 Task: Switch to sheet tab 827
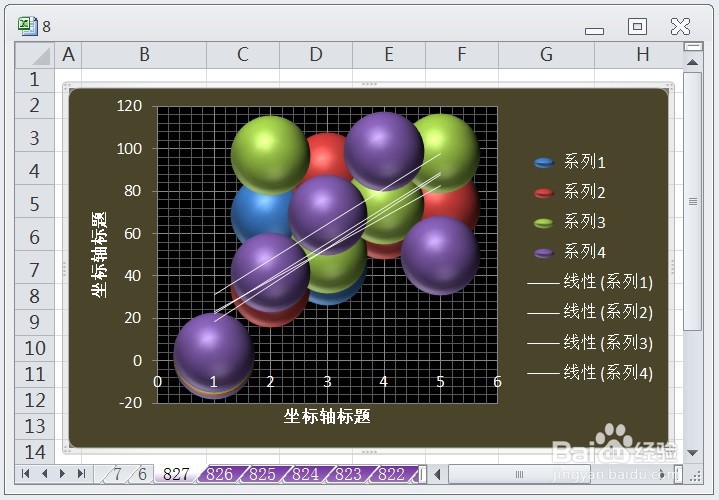176,474
